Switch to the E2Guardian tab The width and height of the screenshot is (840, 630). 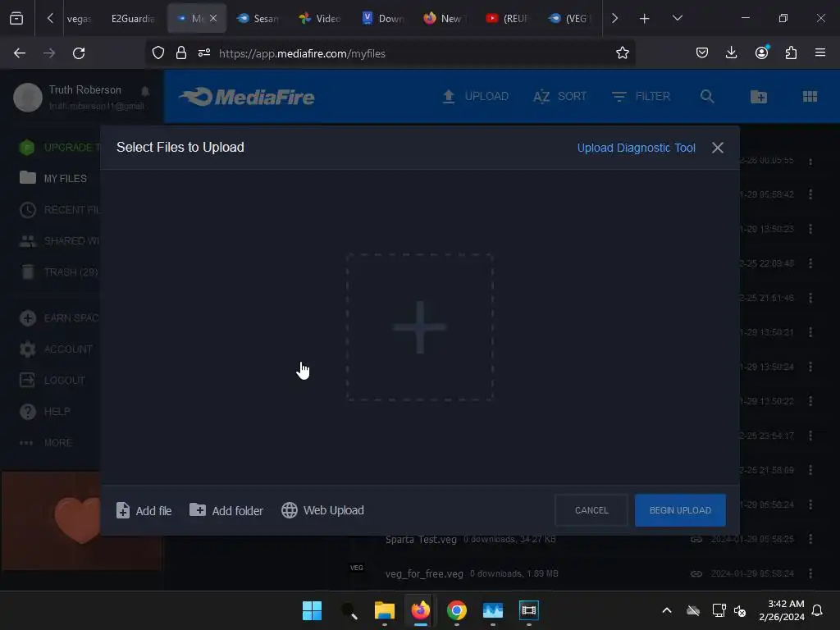coord(132,18)
